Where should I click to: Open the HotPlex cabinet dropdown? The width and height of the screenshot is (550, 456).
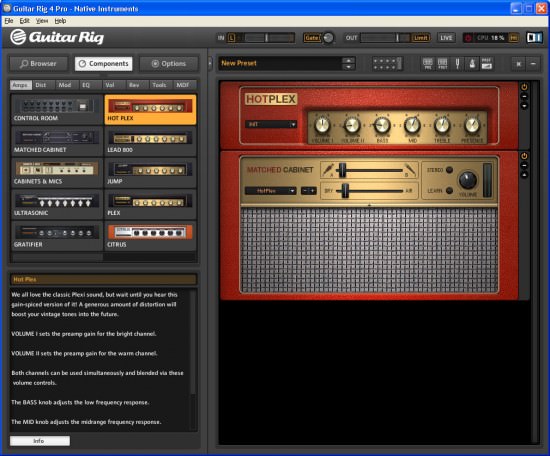pos(271,190)
